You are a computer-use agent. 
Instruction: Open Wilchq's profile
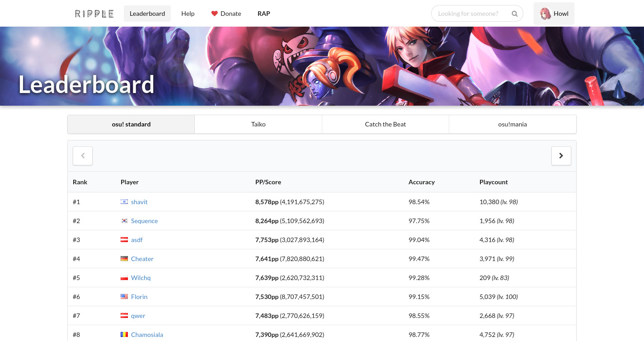141,278
